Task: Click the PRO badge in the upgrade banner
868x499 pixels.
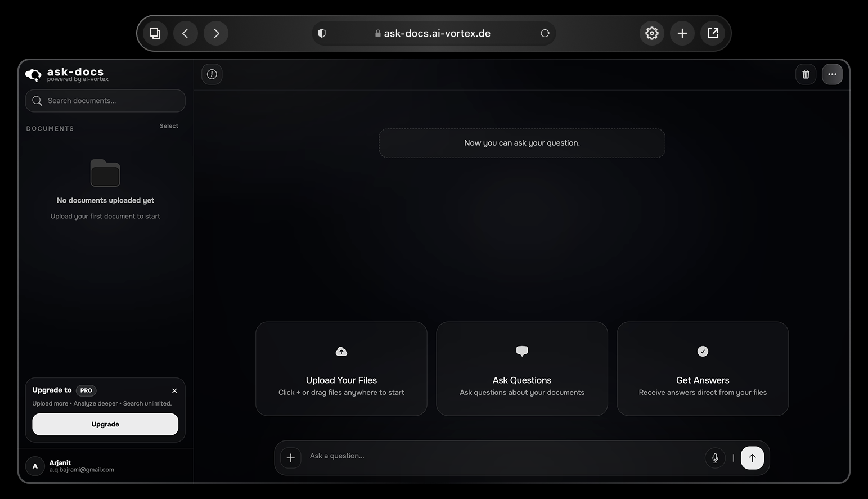Action: tap(86, 390)
